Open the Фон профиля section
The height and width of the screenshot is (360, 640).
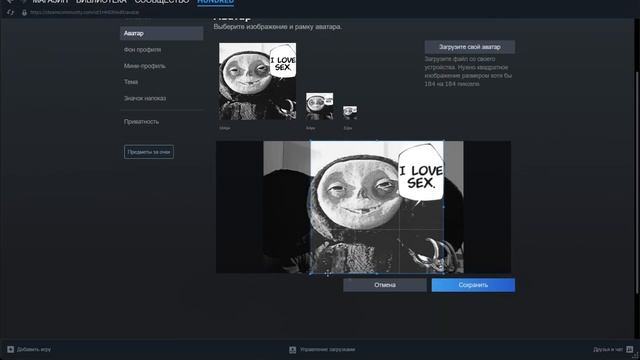click(142, 50)
